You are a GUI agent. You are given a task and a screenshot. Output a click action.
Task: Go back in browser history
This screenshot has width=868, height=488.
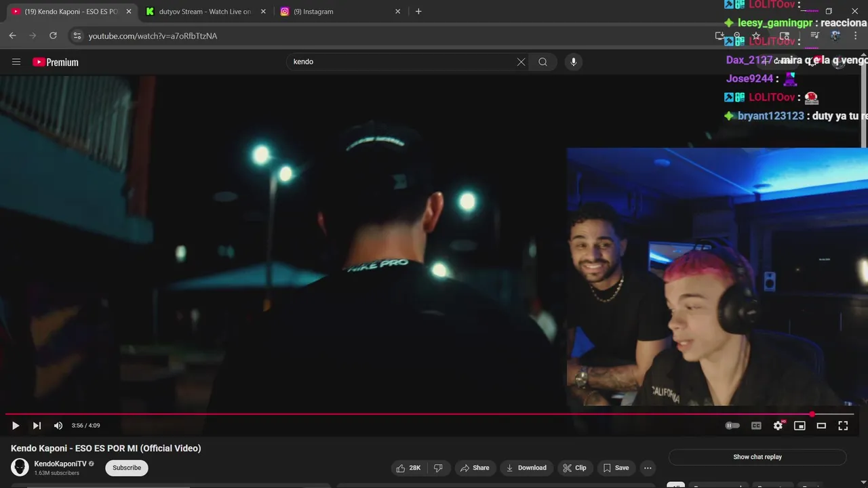tap(12, 36)
